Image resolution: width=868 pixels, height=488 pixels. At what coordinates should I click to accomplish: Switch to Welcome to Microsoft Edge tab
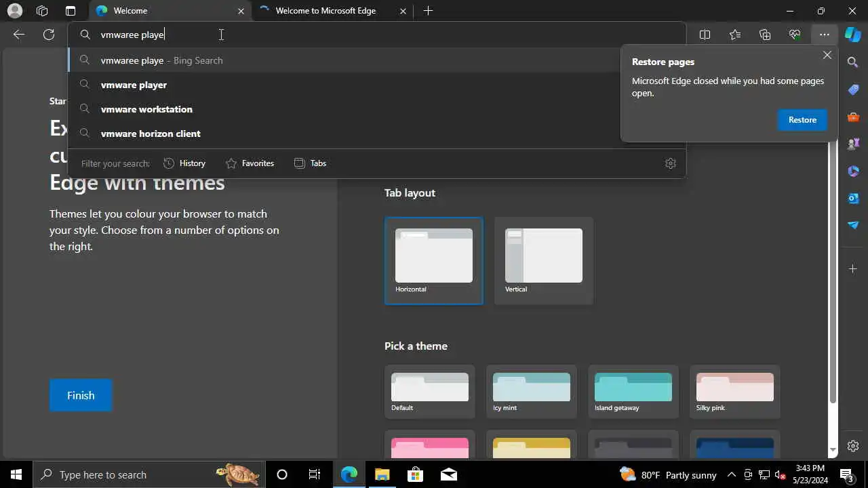[332, 11]
